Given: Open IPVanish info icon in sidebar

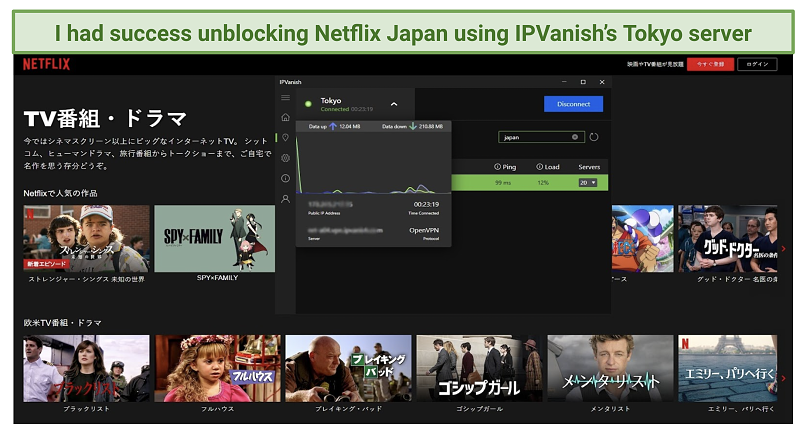Looking at the screenshot, I should pyautogui.click(x=285, y=178).
